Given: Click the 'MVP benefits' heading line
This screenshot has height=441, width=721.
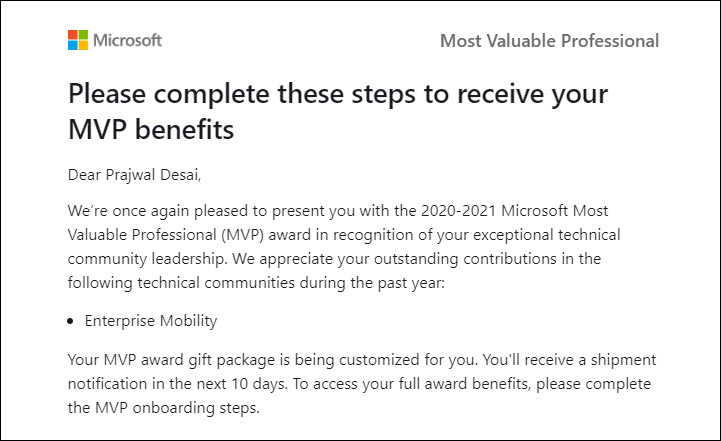Looking at the screenshot, I should click(151, 130).
